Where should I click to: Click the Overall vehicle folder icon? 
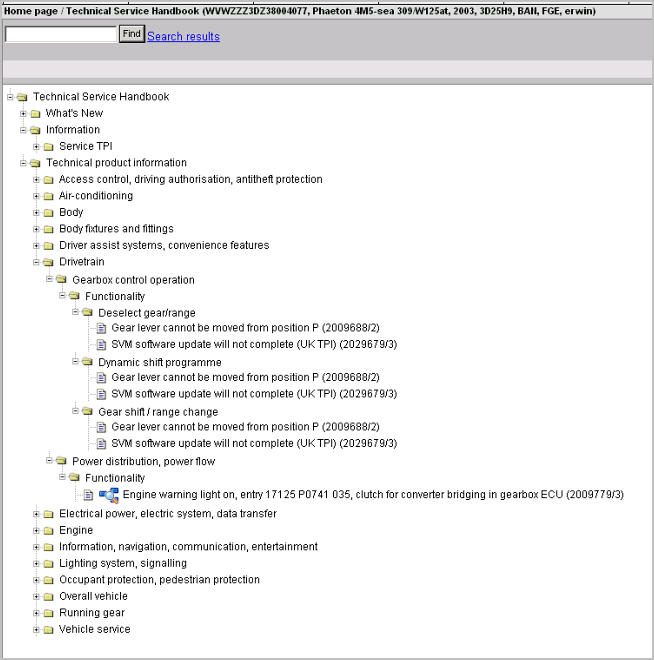click(x=49, y=597)
